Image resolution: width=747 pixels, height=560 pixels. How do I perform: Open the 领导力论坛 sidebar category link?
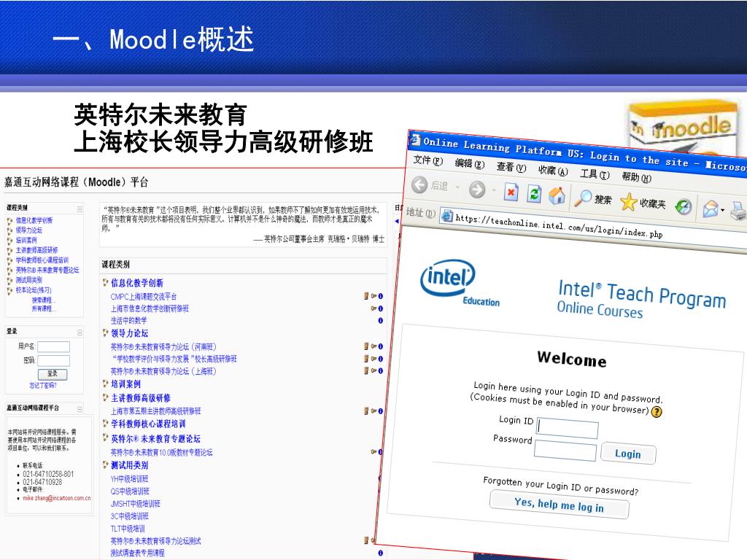click(x=29, y=230)
